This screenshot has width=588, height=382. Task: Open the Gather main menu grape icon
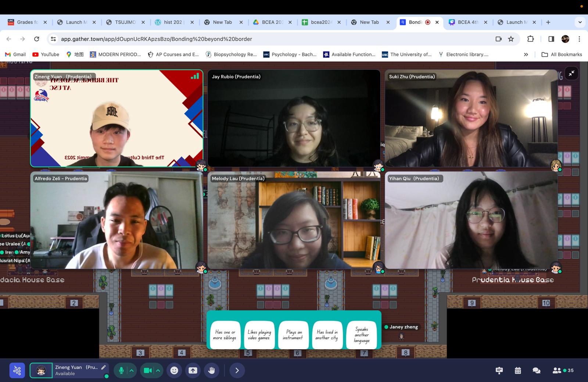(x=17, y=370)
